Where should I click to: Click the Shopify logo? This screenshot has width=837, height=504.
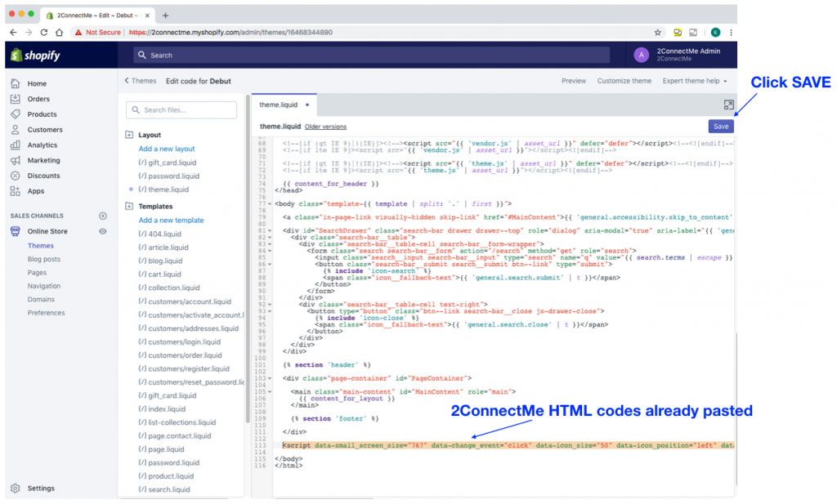pos(35,55)
